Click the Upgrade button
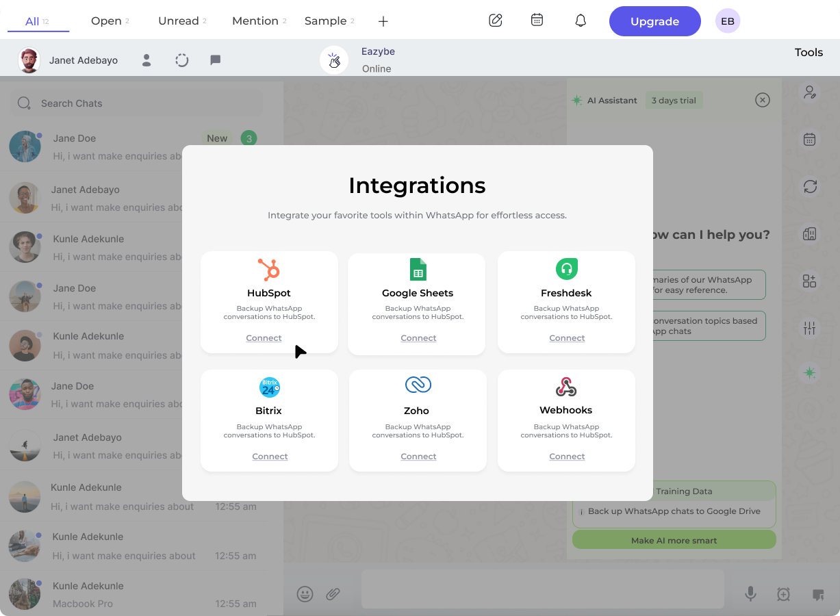 654,21
